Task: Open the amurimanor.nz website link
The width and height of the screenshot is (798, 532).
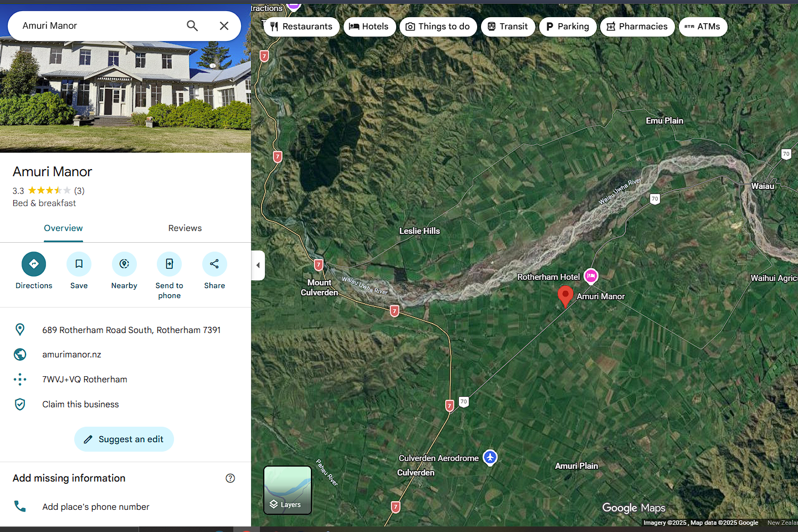Action: pos(71,355)
